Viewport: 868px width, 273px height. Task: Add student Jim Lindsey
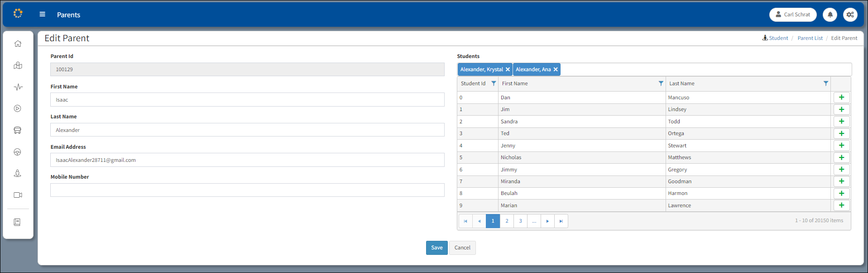(x=841, y=109)
